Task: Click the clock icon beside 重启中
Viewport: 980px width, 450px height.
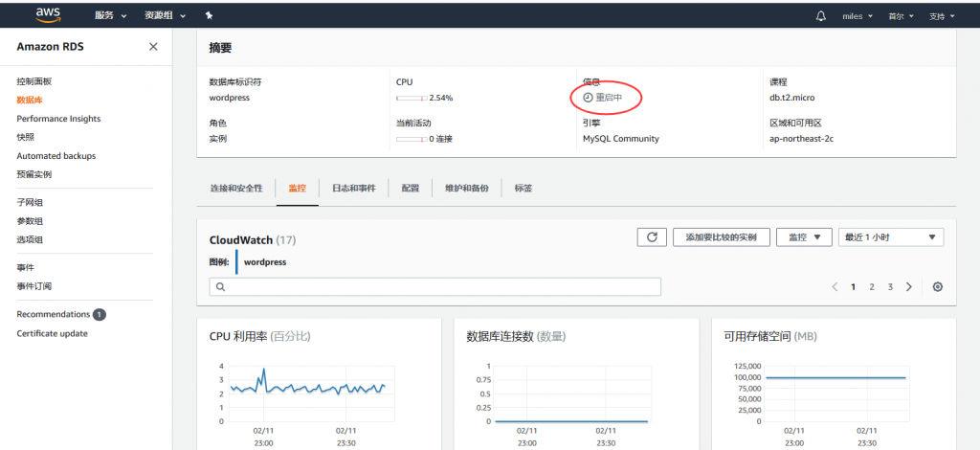Action: click(x=588, y=98)
